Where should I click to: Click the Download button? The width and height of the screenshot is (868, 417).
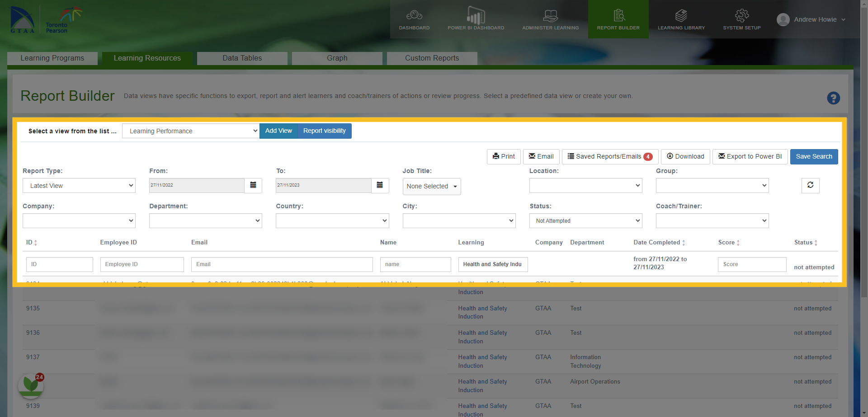685,157
